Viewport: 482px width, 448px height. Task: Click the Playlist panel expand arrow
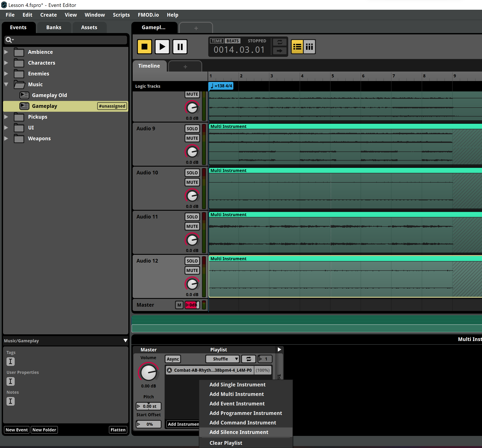(x=279, y=350)
